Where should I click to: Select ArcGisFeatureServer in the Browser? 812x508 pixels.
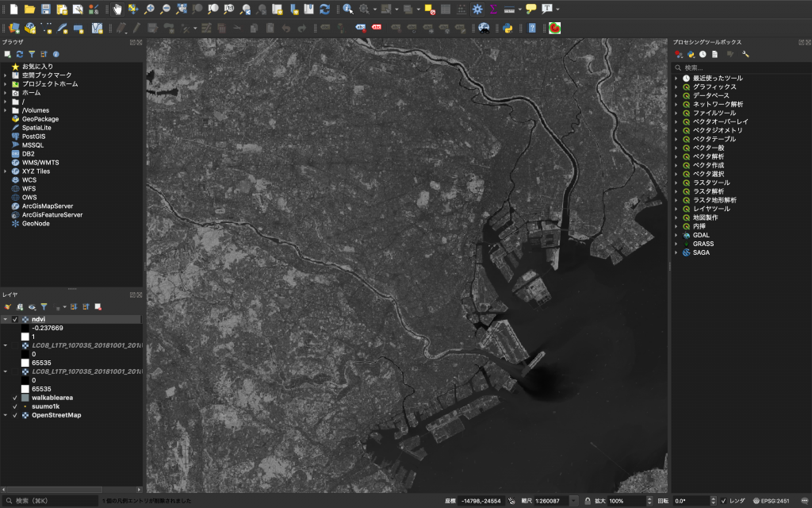[x=52, y=214]
